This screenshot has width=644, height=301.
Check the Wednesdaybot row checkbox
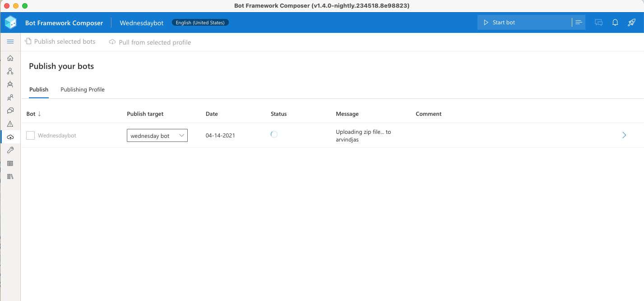(x=30, y=135)
